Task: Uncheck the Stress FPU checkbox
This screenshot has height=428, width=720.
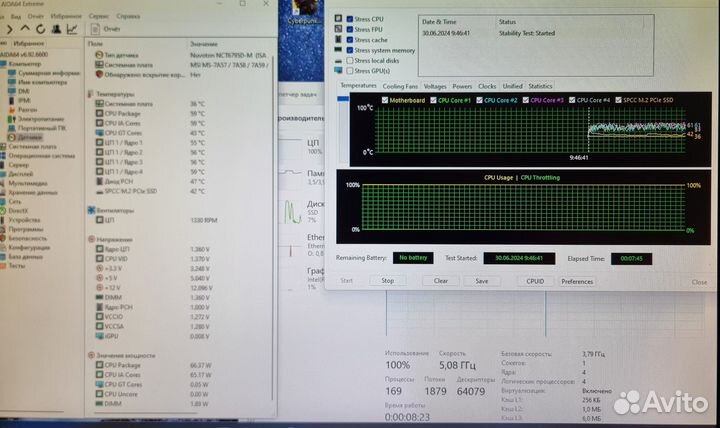Action: click(350, 29)
